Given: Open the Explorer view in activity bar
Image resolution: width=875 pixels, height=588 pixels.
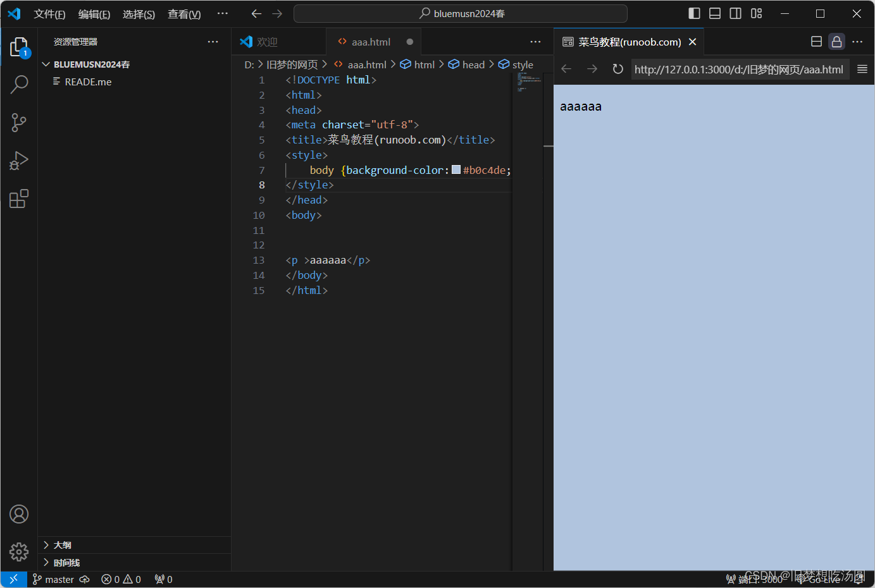Looking at the screenshot, I should (x=19, y=47).
